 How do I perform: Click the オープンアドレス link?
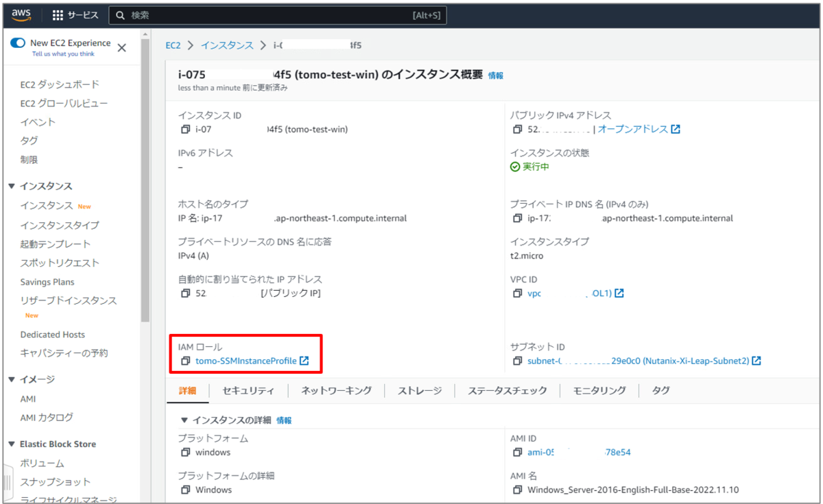click(632, 129)
